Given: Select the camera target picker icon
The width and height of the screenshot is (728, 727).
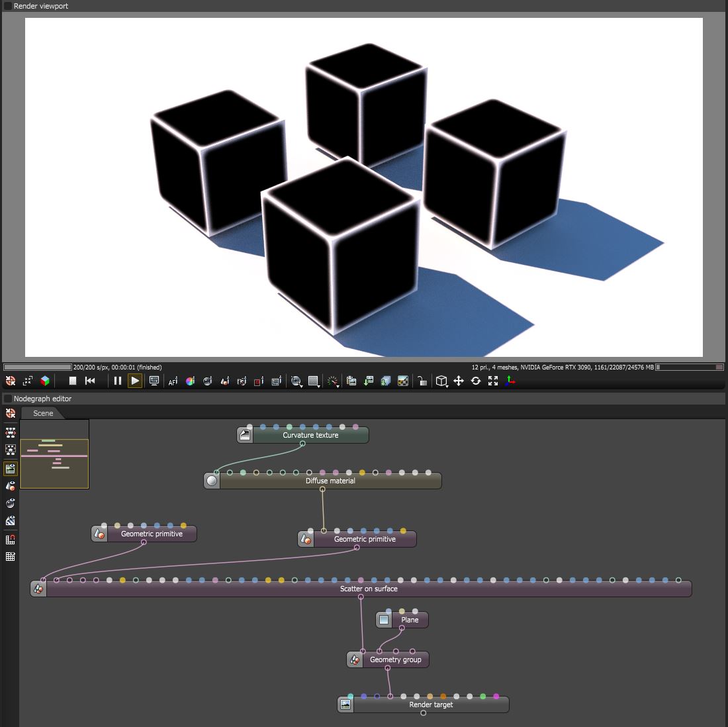Looking at the screenshot, I should point(242,381).
